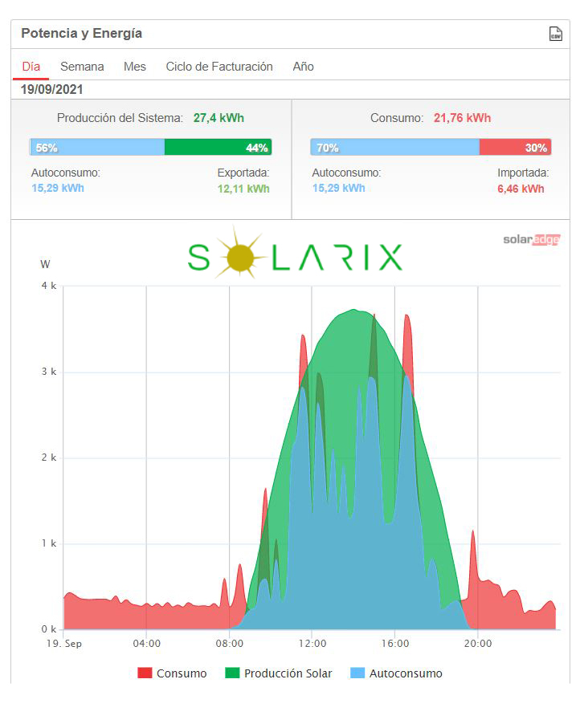Screen dimensions: 580x728
Task: Click the 44% exported bar segment
Action: coord(218,147)
